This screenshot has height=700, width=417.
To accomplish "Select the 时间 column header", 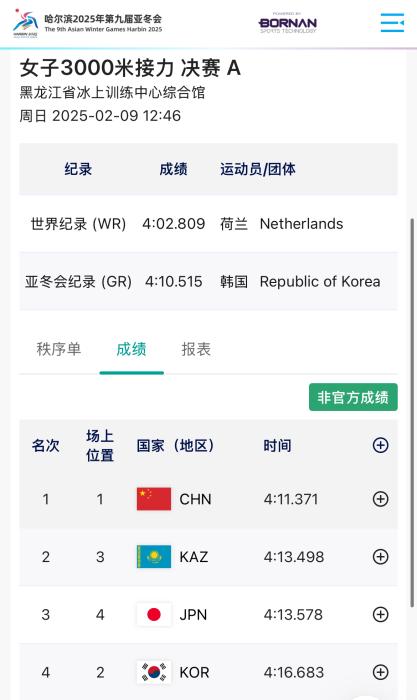I will pyautogui.click(x=277, y=446).
